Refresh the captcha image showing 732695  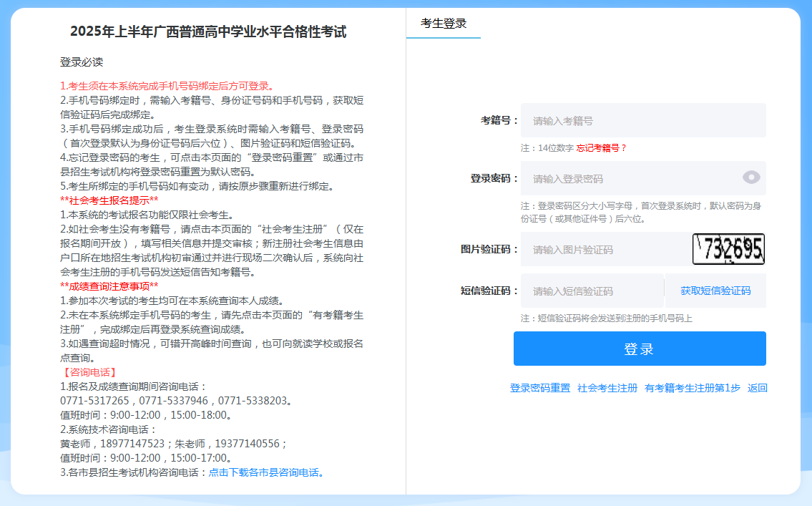[728, 249]
